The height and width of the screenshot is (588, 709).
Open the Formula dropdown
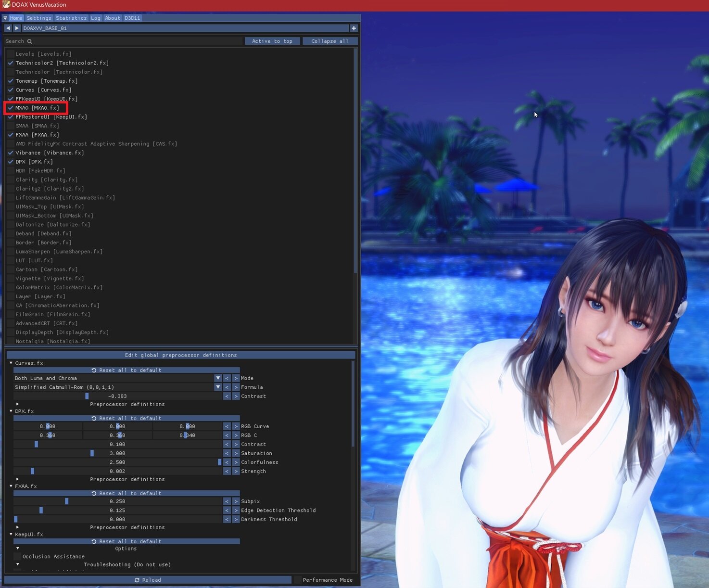[218, 387]
